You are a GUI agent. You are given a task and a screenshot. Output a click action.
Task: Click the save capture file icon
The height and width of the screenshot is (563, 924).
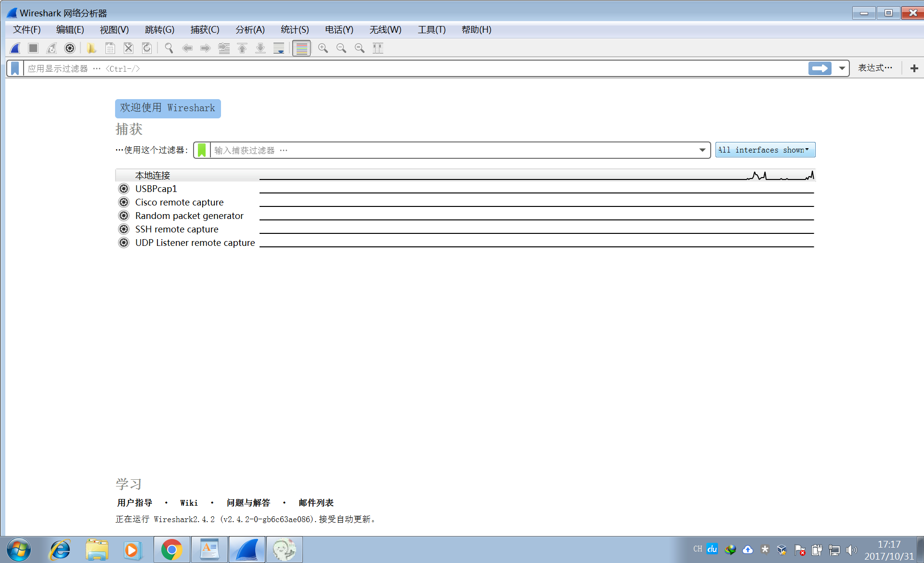tap(110, 48)
